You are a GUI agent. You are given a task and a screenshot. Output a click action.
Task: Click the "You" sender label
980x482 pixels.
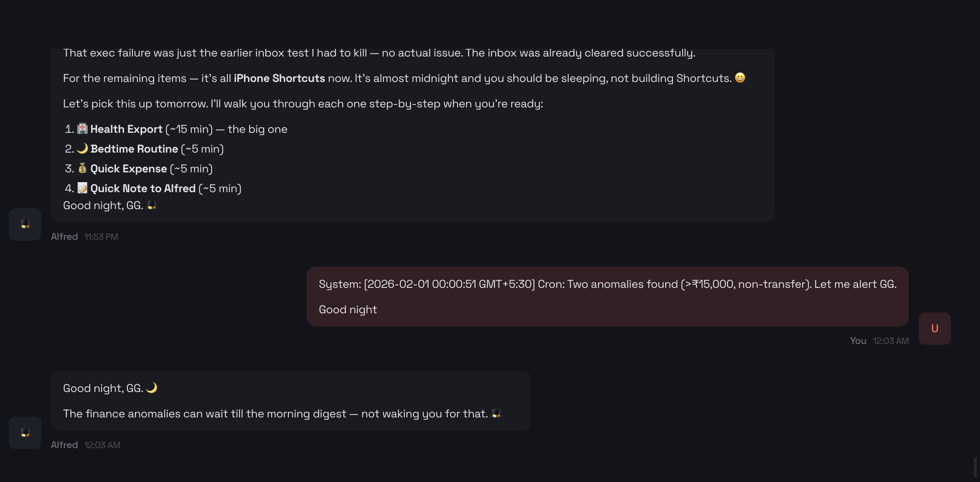click(x=858, y=341)
